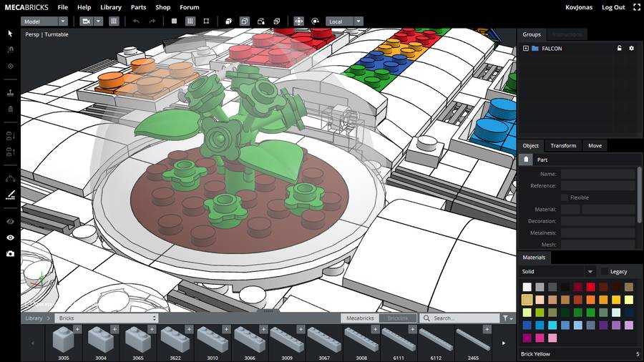Open the File menu
Screen dimensions: 644x362
tap(63, 7)
